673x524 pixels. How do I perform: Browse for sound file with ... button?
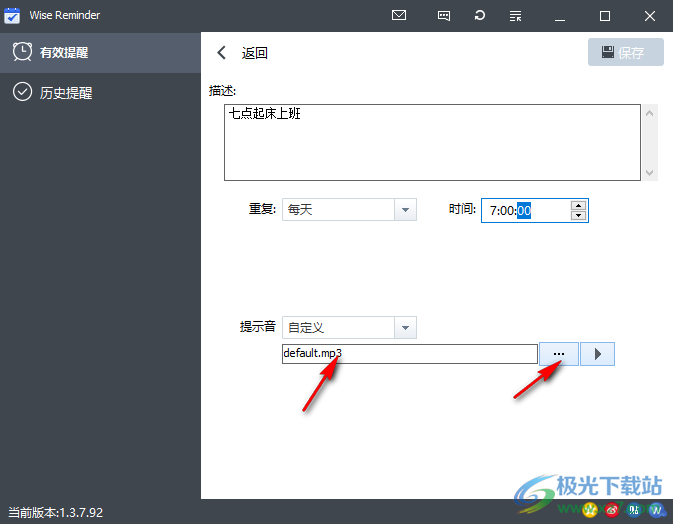click(x=559, y=354)
